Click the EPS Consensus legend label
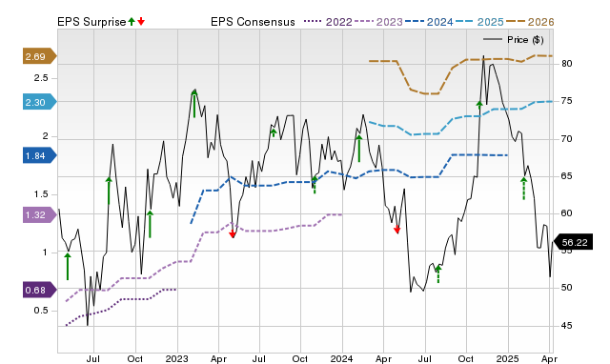This screenshot has width=610, height=364. click(x=253, y=22)
